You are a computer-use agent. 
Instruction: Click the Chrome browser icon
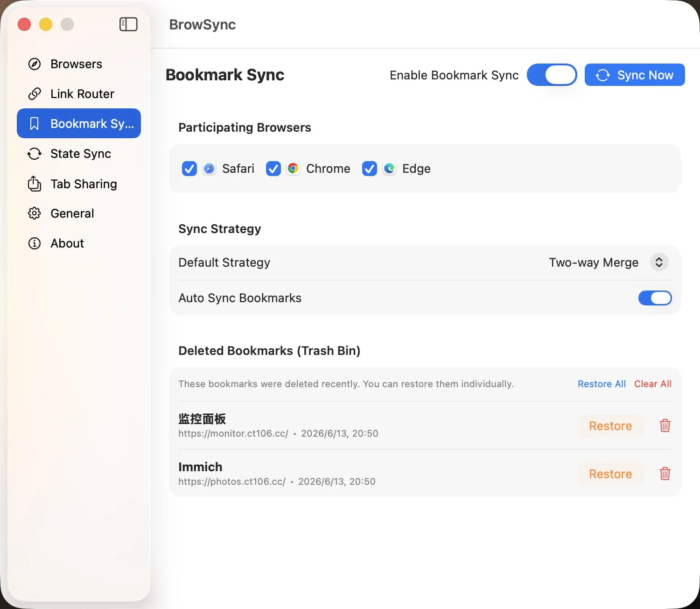coord(293,169)
